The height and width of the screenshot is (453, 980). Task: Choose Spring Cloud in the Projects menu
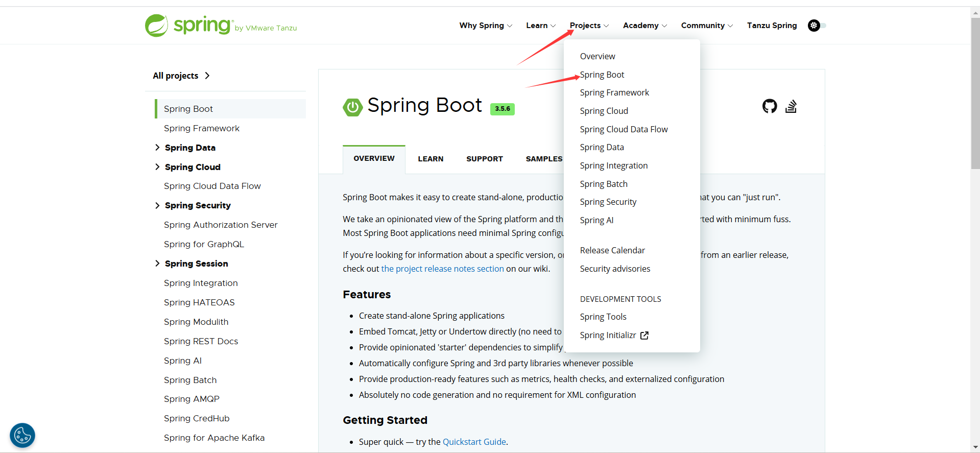604,111
